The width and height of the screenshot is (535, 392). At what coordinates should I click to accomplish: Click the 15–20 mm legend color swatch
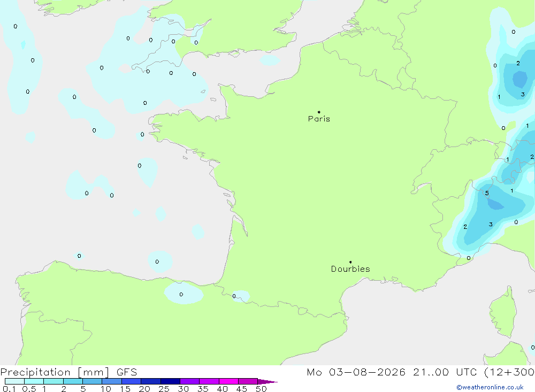pos(132,381)
